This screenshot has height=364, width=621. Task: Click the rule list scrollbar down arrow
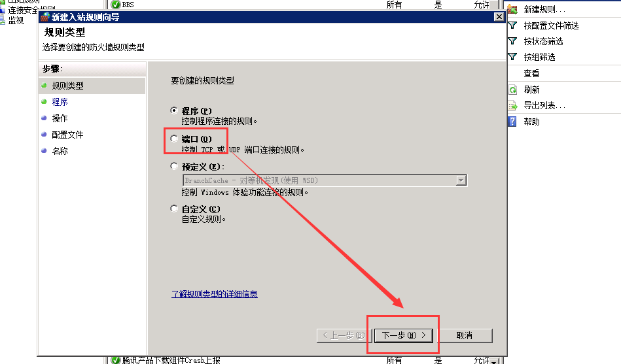(494, 361)
